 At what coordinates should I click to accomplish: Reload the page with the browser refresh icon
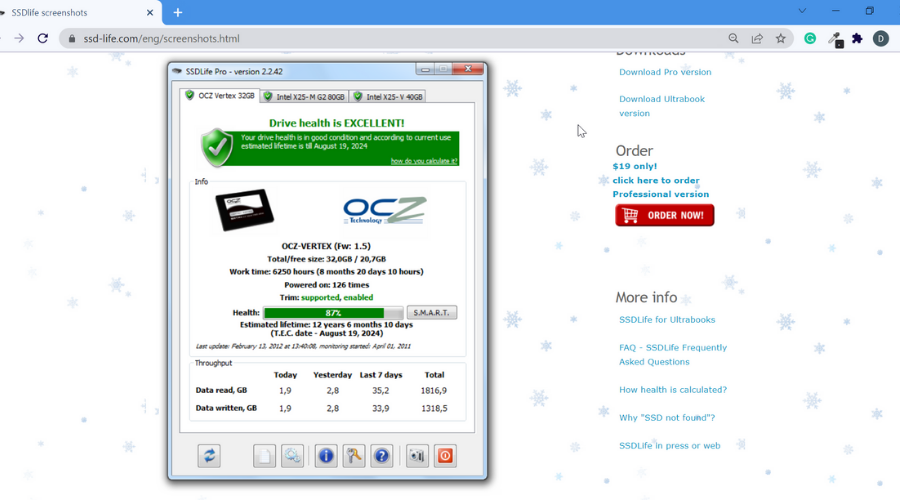[x=42, y=38]
